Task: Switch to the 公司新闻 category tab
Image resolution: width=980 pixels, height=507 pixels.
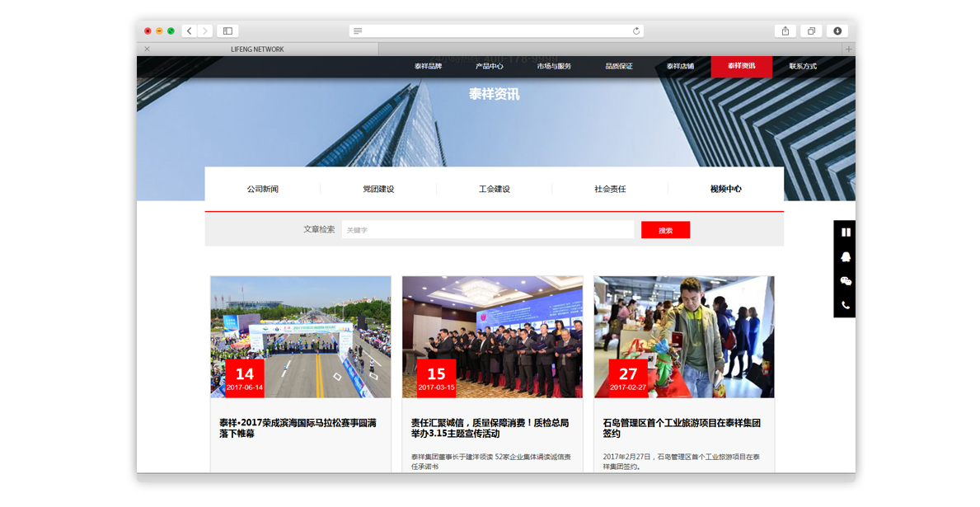Action: tap(262, 189)
